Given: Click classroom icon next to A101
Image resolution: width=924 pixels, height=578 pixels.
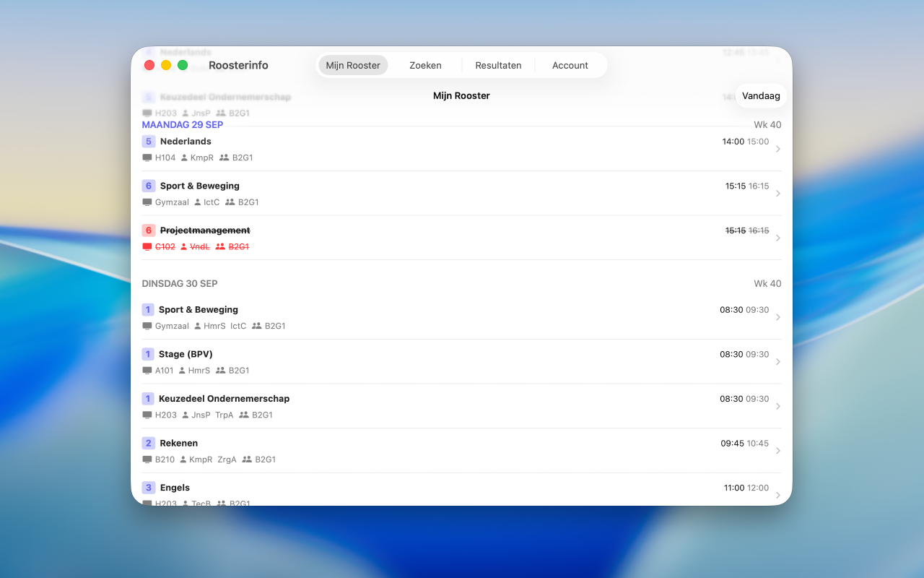Looking at the screenshot, I should pos(147,371).
